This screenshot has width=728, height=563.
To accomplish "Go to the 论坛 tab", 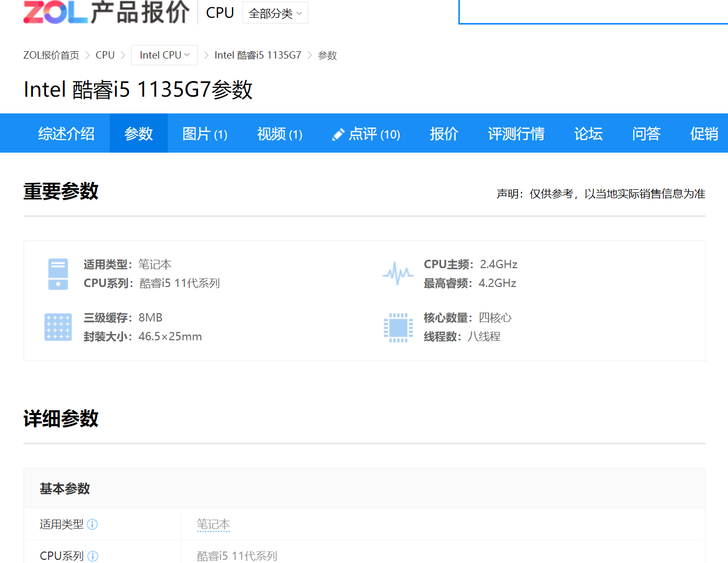I will [x=588, y=134].
